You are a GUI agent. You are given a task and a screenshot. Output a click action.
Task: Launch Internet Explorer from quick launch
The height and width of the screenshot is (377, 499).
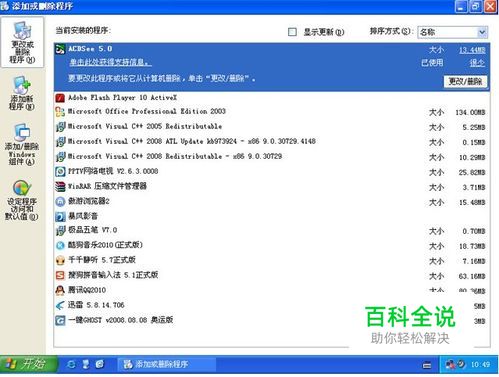pos(71,364)
